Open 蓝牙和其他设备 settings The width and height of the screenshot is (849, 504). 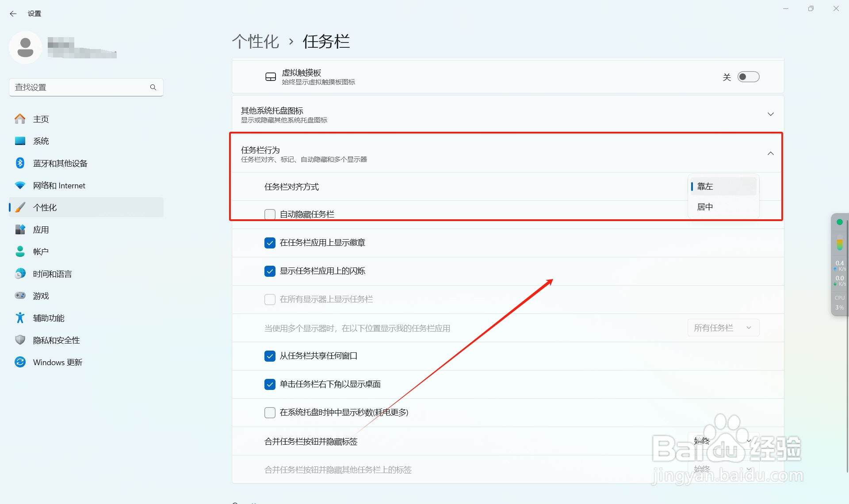[x=61, y=163]
